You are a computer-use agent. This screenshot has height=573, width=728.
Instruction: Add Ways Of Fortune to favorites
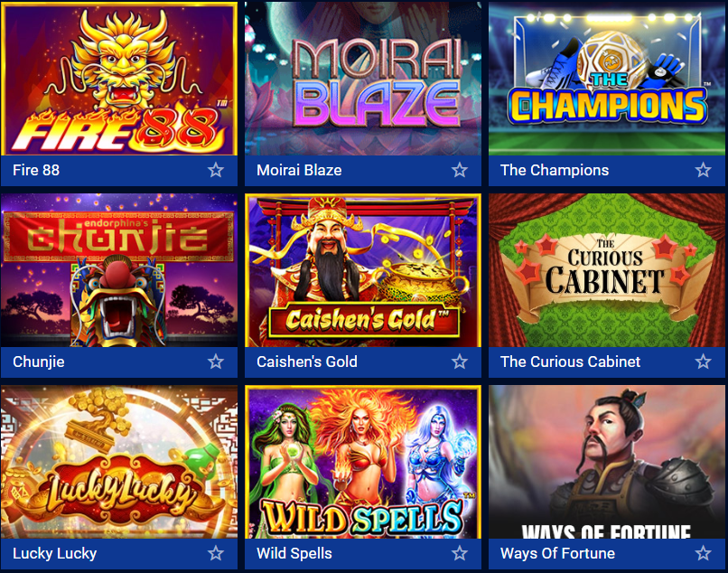pos(704,553)
